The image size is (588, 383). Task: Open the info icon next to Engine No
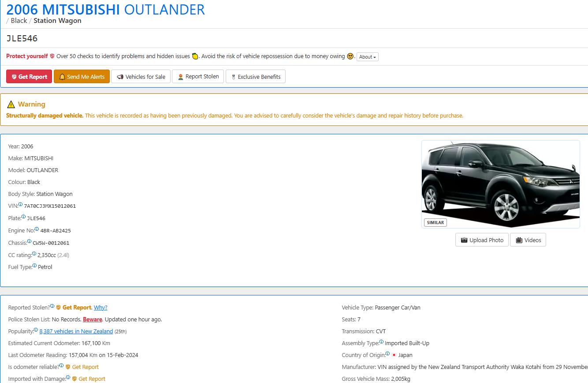coord(37,229)
